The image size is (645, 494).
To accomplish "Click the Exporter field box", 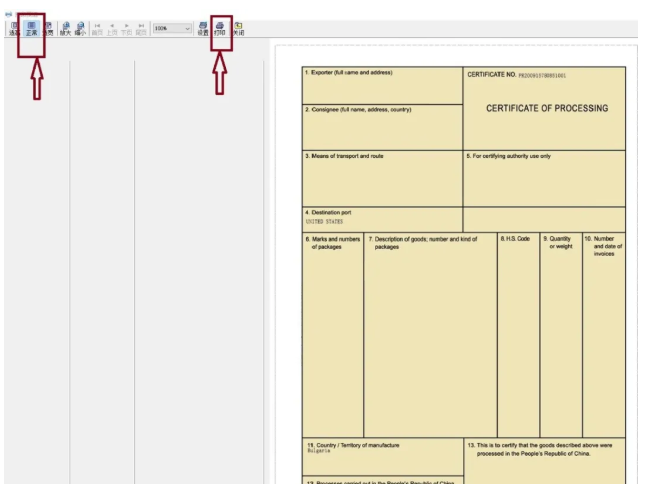I will click(x=382, y=86).
